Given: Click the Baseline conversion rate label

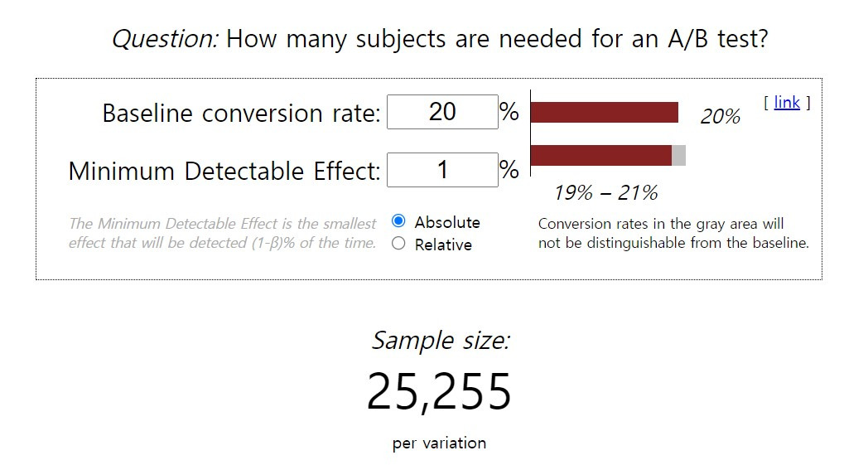Looking at the screenshot, I should pyautogui.click(x=241, y=113).
